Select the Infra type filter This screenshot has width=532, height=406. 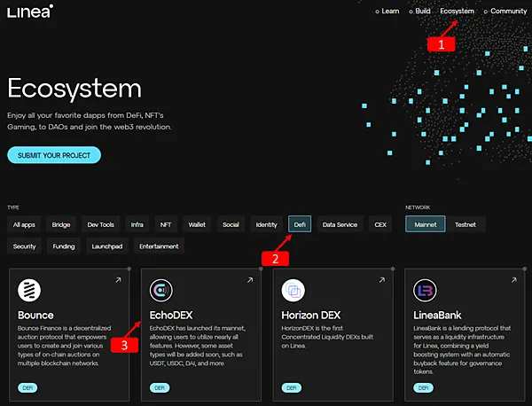coord(137,224)
